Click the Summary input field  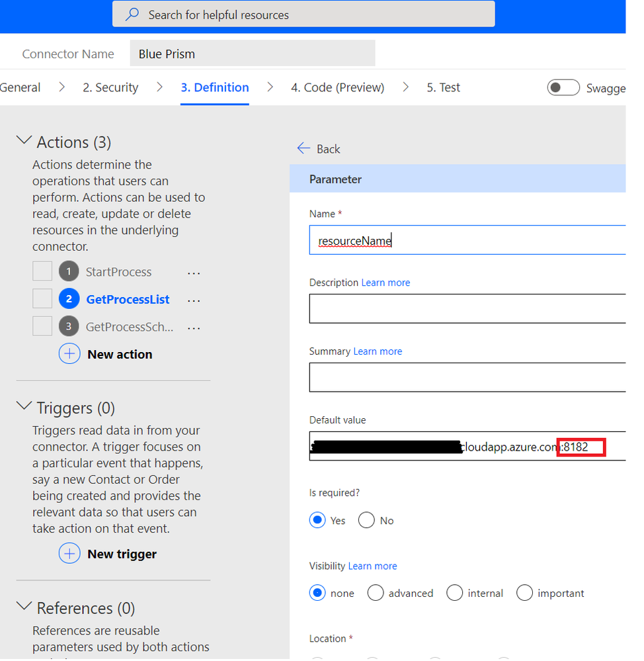[x=467, y=377]
